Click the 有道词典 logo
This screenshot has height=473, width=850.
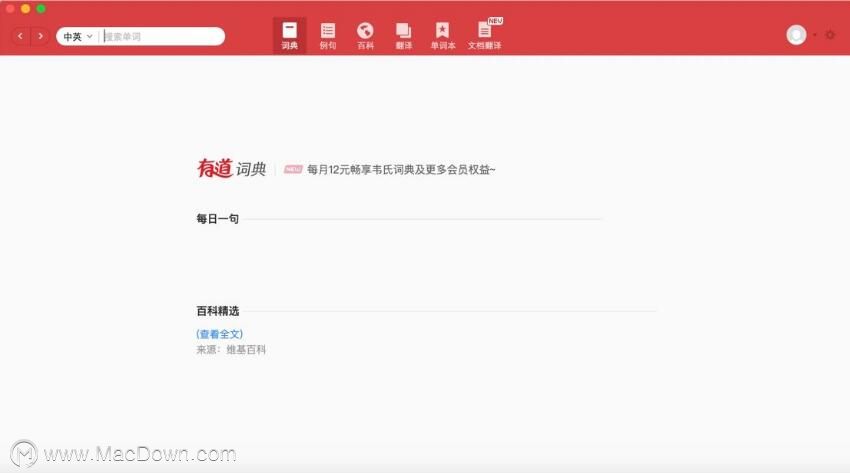[231, 169]
